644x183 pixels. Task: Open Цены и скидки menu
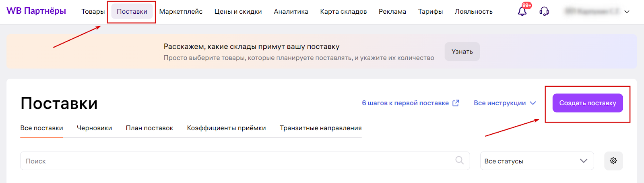(238, 12)
